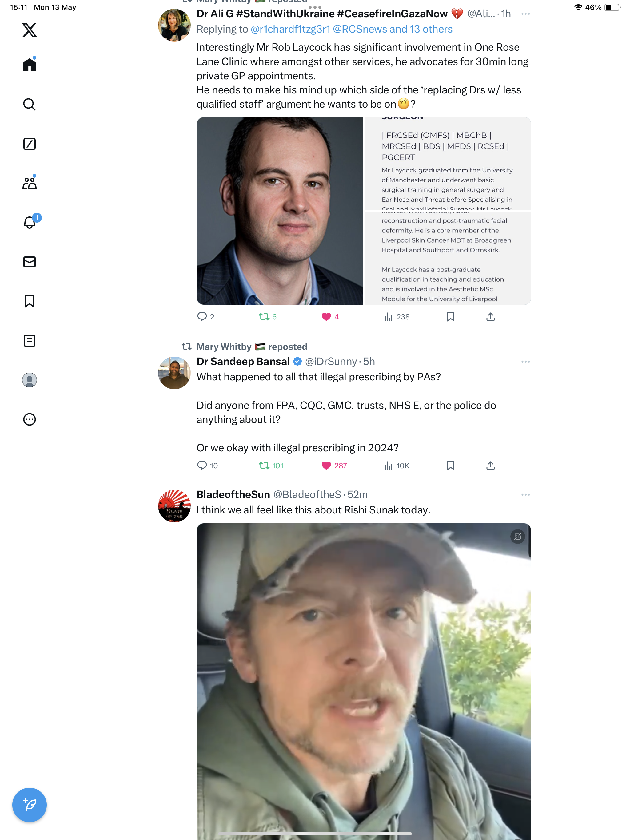
Task: Open Bookmarks in the sidebar
Action: point(29,302)
